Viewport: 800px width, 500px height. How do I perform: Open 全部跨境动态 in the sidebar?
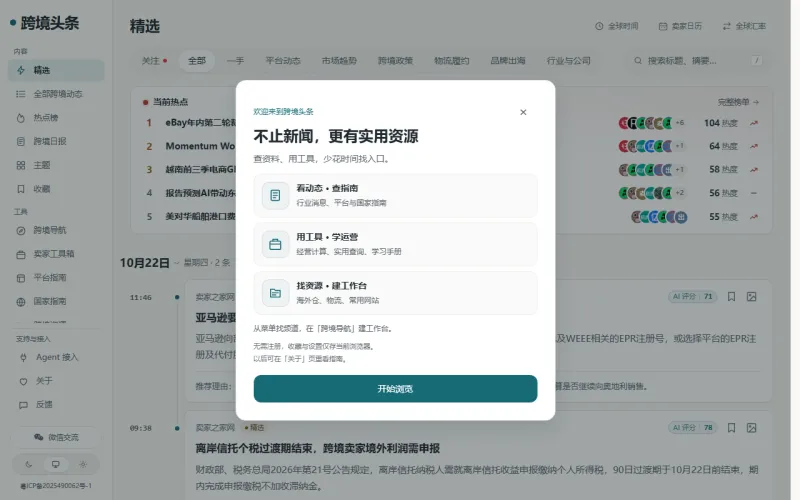coord(56,94)
